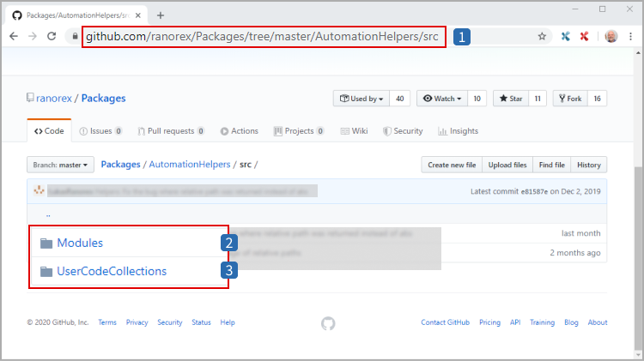Open the Chrome three-dot menu

click(x=629, y=36)
